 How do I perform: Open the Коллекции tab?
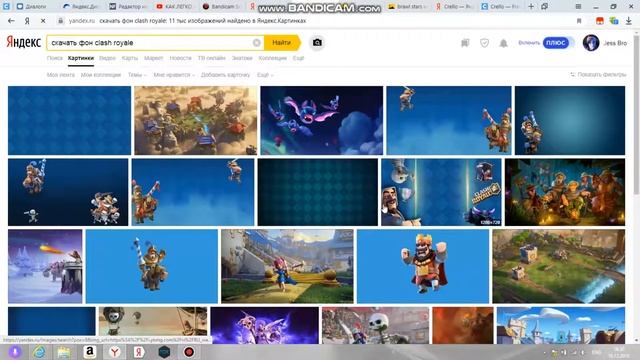pos(273,58)
